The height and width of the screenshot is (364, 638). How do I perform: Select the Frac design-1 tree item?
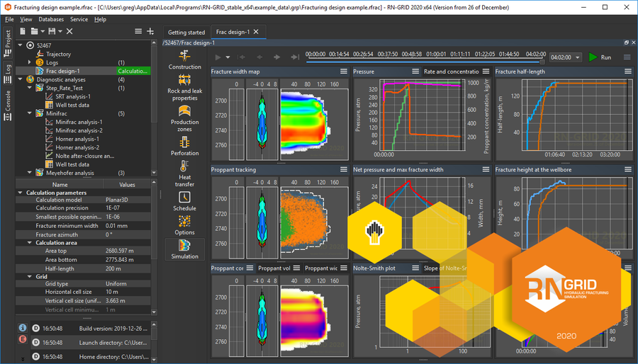point(63,71)
